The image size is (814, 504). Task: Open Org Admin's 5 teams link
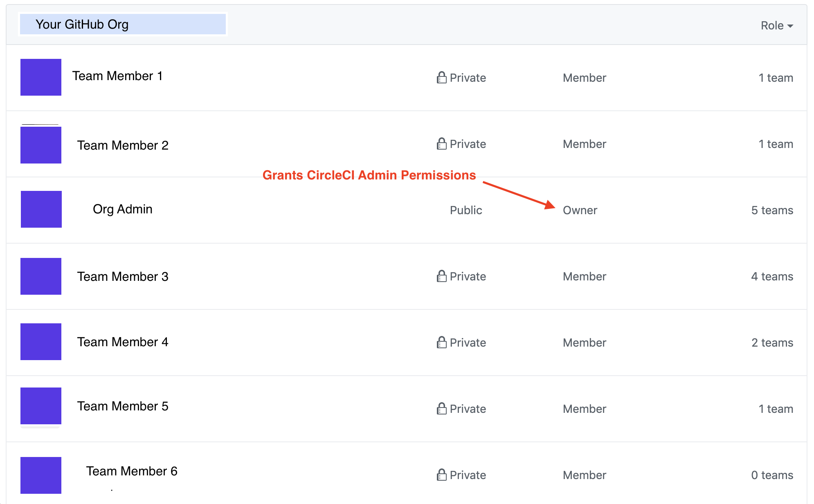coord(772,210)
